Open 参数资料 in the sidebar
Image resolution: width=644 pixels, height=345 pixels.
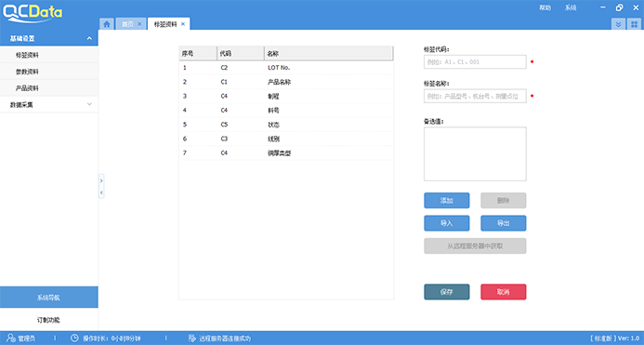(49, 72)
